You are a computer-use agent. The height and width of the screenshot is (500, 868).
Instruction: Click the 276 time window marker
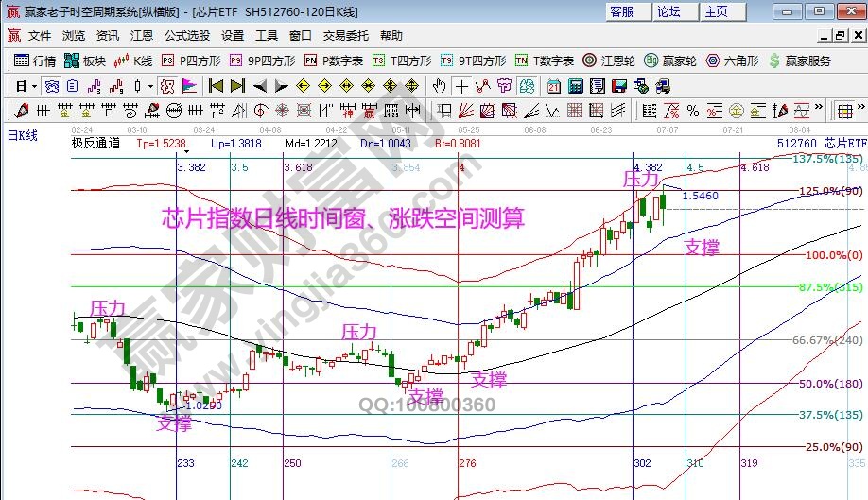pyautogui.click(x=467, y=463)
